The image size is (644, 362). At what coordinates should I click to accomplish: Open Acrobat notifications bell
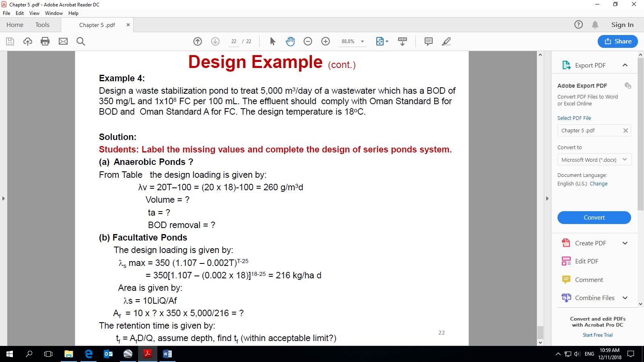[x=595, y=25]
